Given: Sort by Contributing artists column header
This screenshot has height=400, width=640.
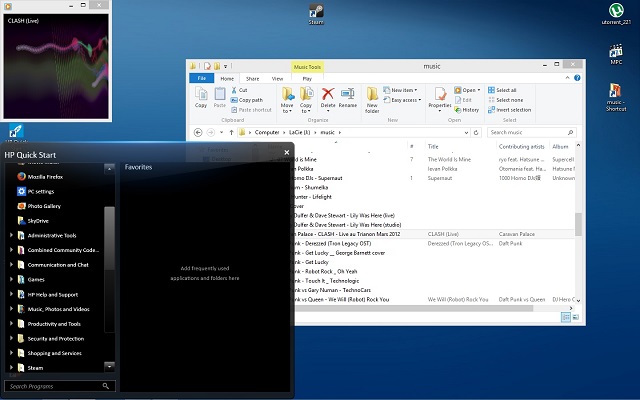Looking at the screenshot, I should coord(522,147).
